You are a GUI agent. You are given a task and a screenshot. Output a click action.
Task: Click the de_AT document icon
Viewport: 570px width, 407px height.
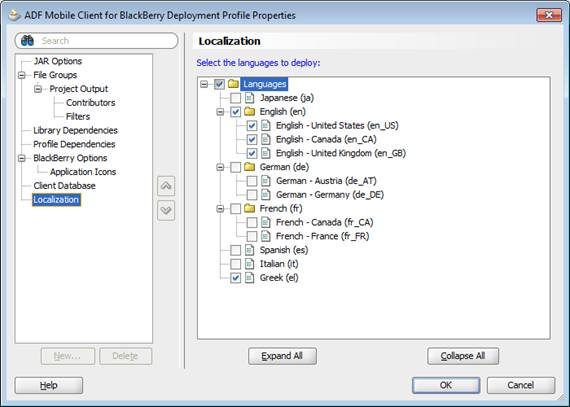[x=266, y=181]
